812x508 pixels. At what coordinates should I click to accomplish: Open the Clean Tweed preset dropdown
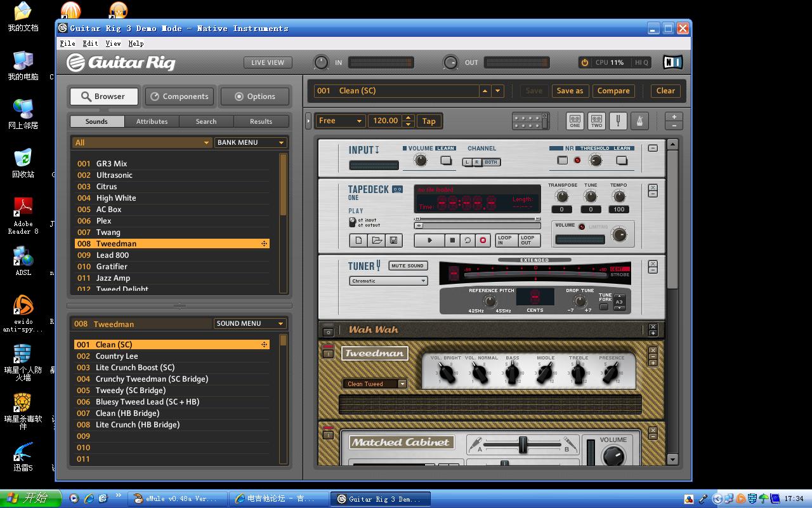pos(374,384)
